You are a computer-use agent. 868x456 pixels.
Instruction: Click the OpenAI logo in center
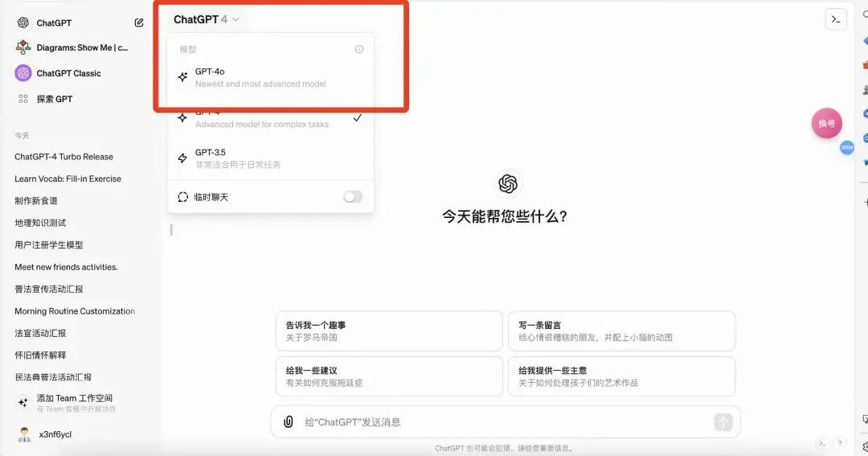(508, 183)
